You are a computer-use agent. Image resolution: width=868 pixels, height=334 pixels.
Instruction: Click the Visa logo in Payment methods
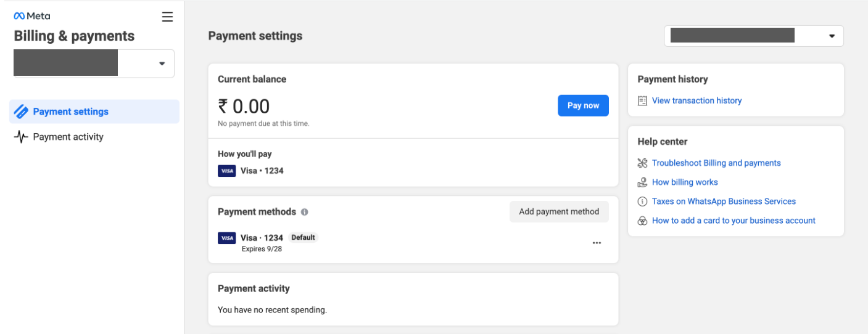227,238
